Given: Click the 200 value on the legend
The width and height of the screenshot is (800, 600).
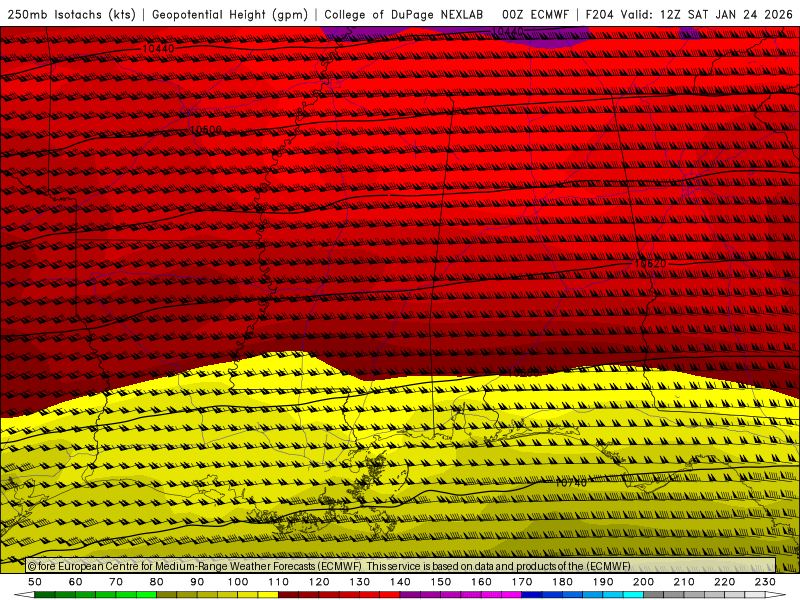Looking at the screenshot, I should [643, 582].
